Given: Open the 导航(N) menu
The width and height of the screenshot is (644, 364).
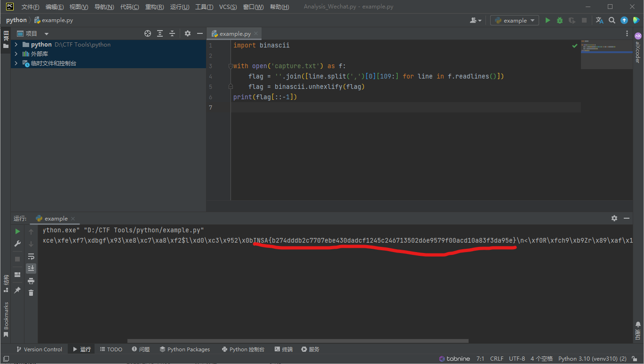Looking at the screenshot, I should coord(104,7).
